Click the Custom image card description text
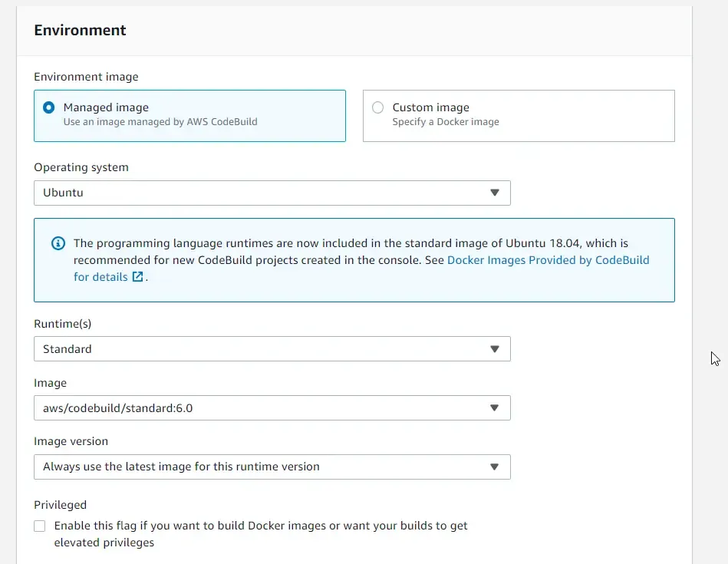This screenshot has width=728, height=564. tap(446, 121)
